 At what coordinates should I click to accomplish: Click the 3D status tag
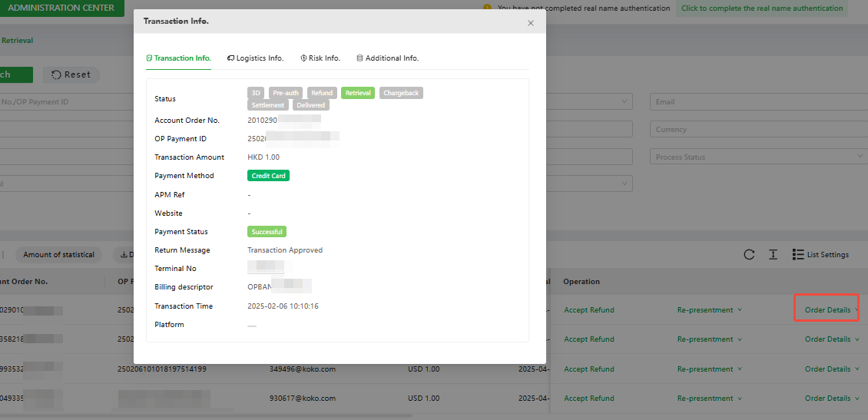click(x=256, y=93)
